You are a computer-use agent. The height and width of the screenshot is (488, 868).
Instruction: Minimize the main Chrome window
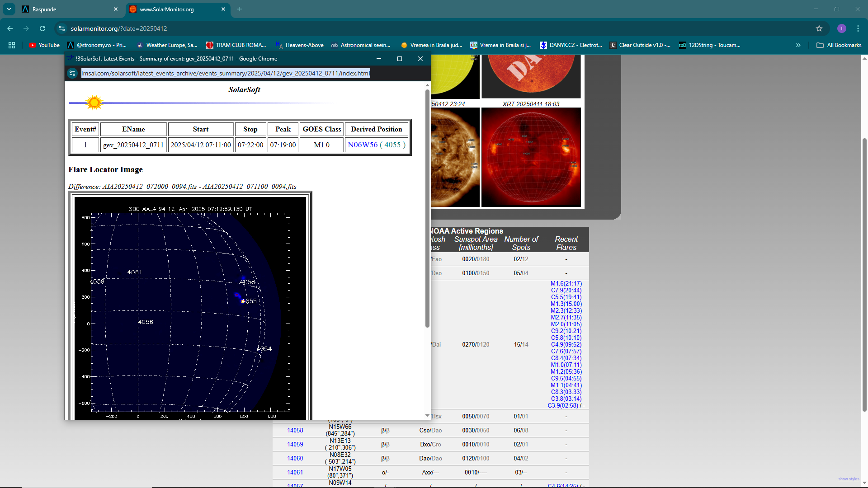pyautogui.click(x=816, y=9)
